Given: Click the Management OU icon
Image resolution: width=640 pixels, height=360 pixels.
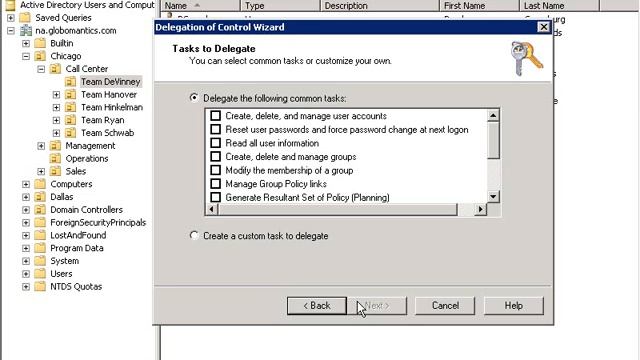Looking at the screenshot, I should coord(55,146).
